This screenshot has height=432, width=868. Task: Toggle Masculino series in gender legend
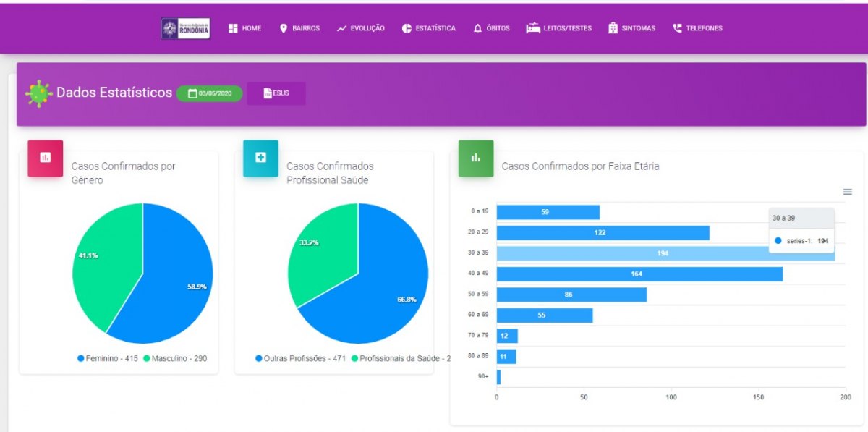(x=175, y=358)
